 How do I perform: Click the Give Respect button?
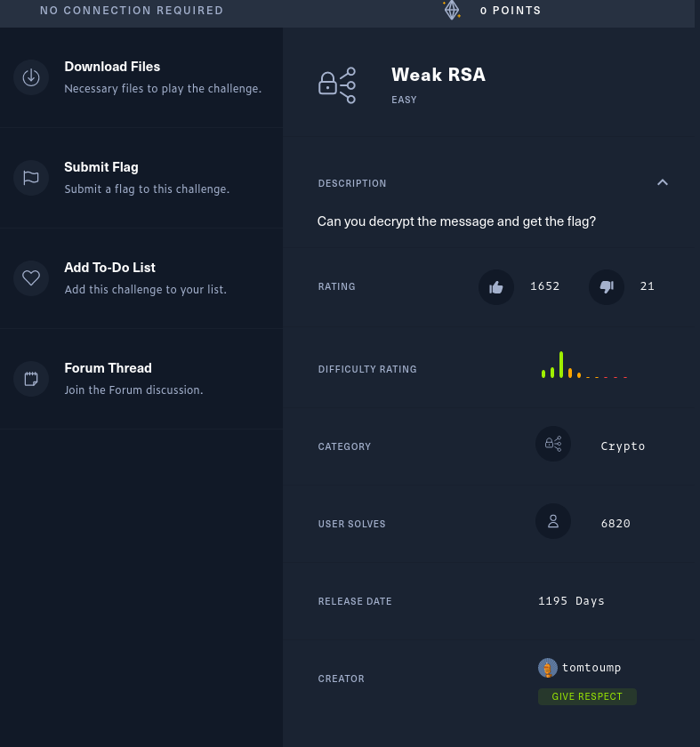(x=587, y=696)
